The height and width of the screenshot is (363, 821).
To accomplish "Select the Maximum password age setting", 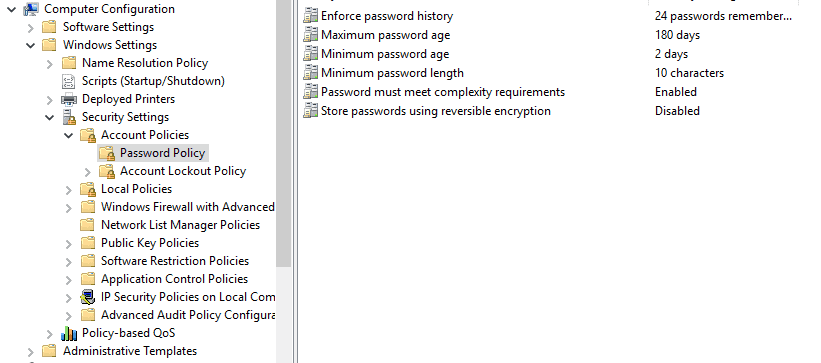I will (x=385, y=35).
